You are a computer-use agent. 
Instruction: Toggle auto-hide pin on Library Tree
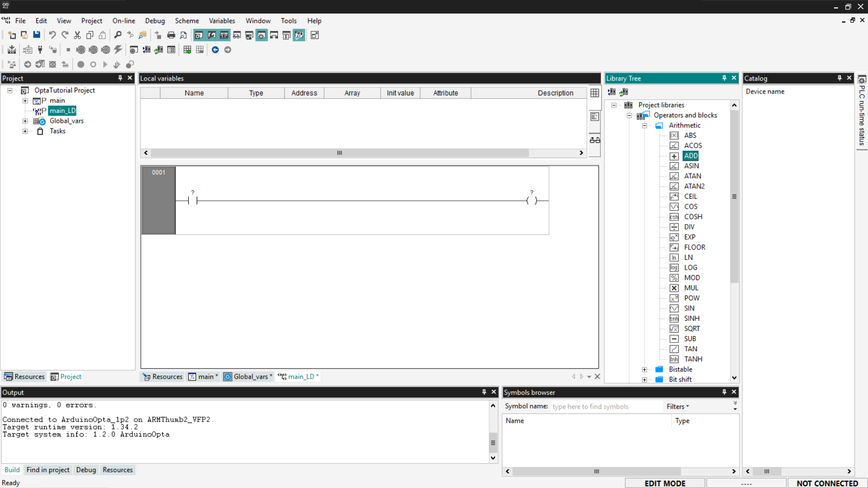(724, 78)
